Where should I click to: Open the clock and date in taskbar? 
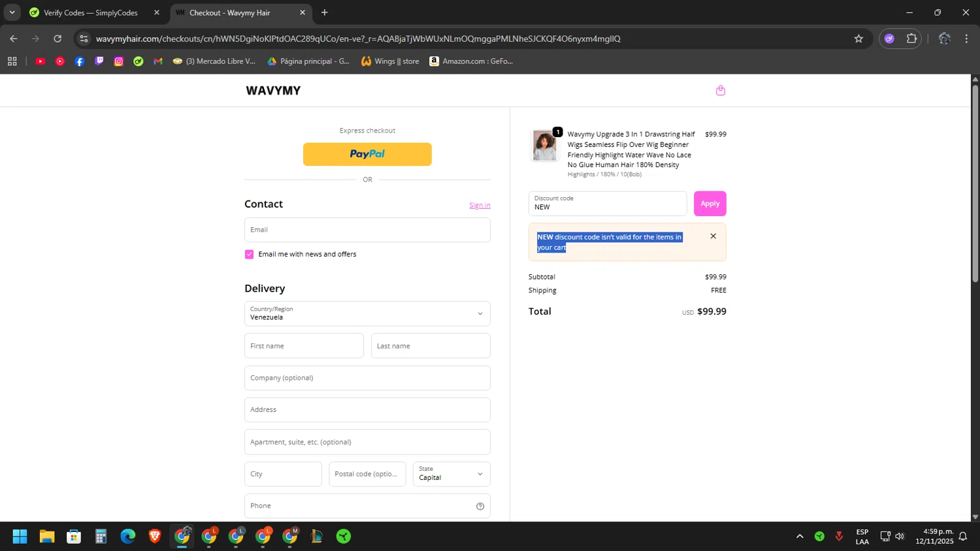click(x=934, y=537)
